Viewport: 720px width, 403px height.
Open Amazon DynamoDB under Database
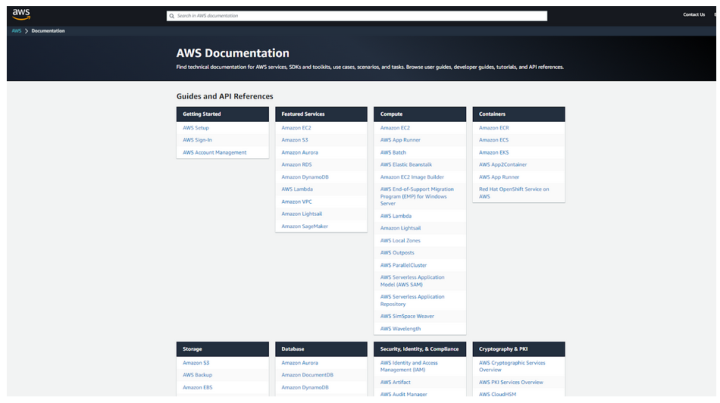pyautogui.click(x=305, y=387)
